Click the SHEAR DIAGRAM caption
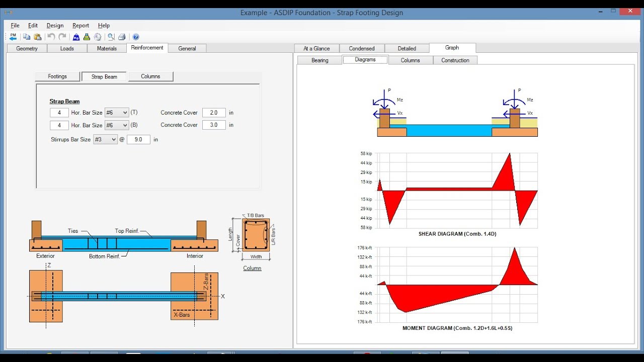 coord(457,234)
